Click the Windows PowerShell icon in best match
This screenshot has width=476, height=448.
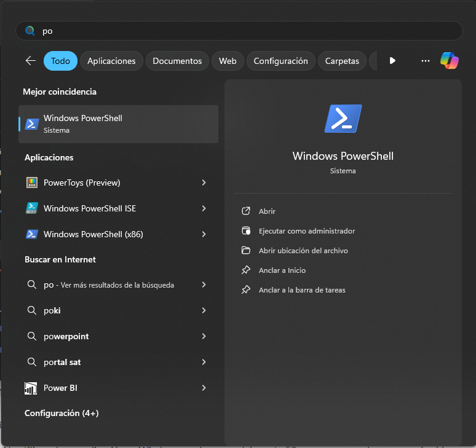[32, 124]
